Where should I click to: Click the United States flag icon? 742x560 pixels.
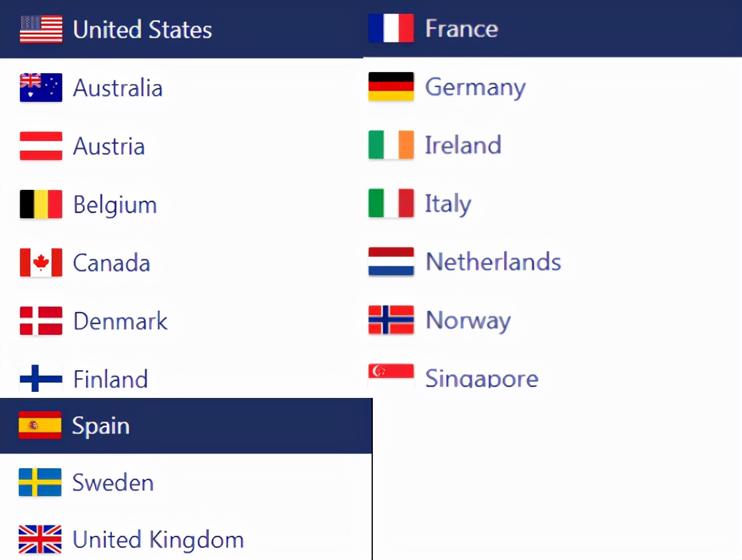coord(41,30)
